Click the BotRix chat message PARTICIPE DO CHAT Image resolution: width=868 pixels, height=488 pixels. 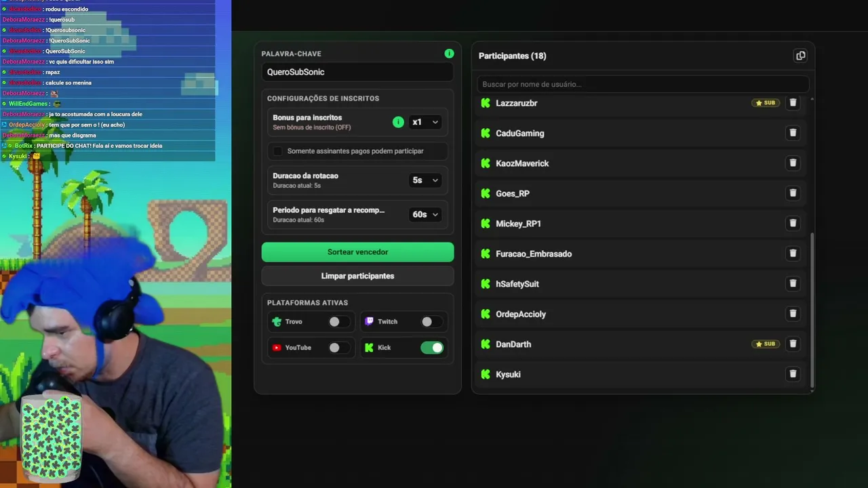(x=100, y=146)
